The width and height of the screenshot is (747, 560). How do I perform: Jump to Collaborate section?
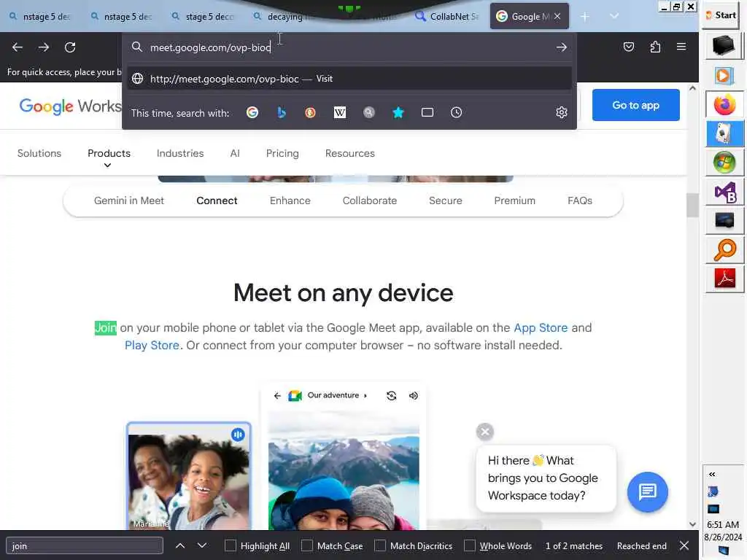click(370, 201)
